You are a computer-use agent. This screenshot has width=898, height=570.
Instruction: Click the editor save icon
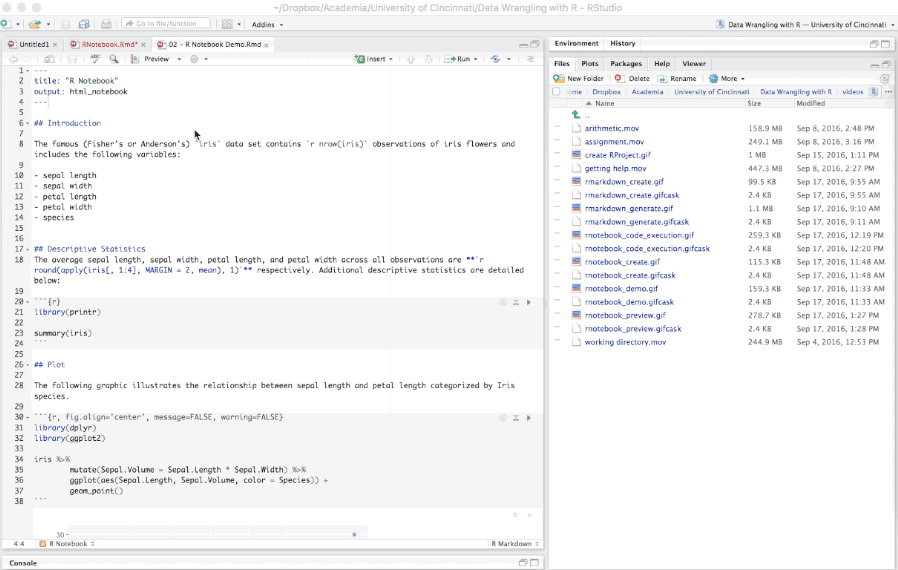(72, 59)
